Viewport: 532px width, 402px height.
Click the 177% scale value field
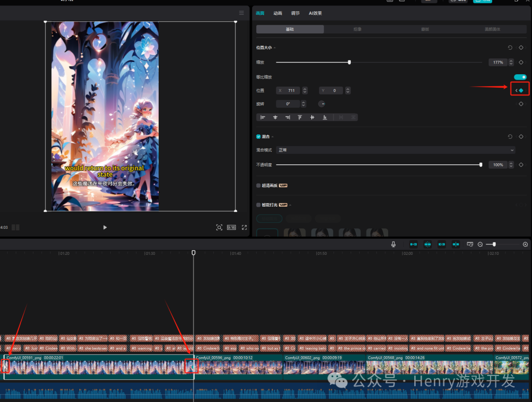point(498,62)
